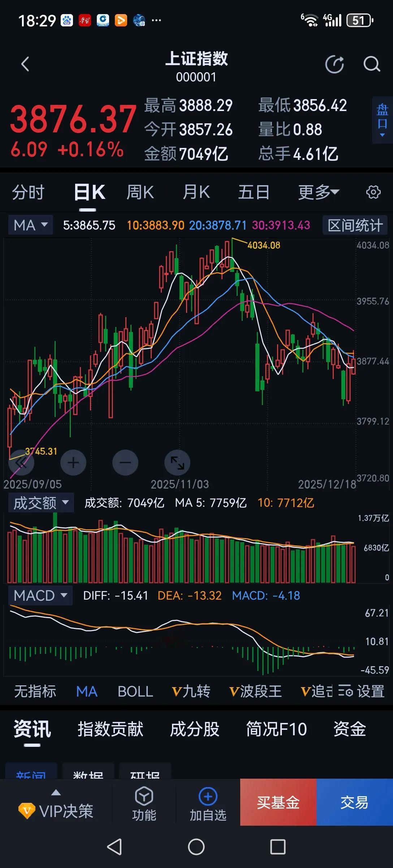Tap the DIFF: -15.41 value
Screen dimensions: 393x868
[116, 596]
